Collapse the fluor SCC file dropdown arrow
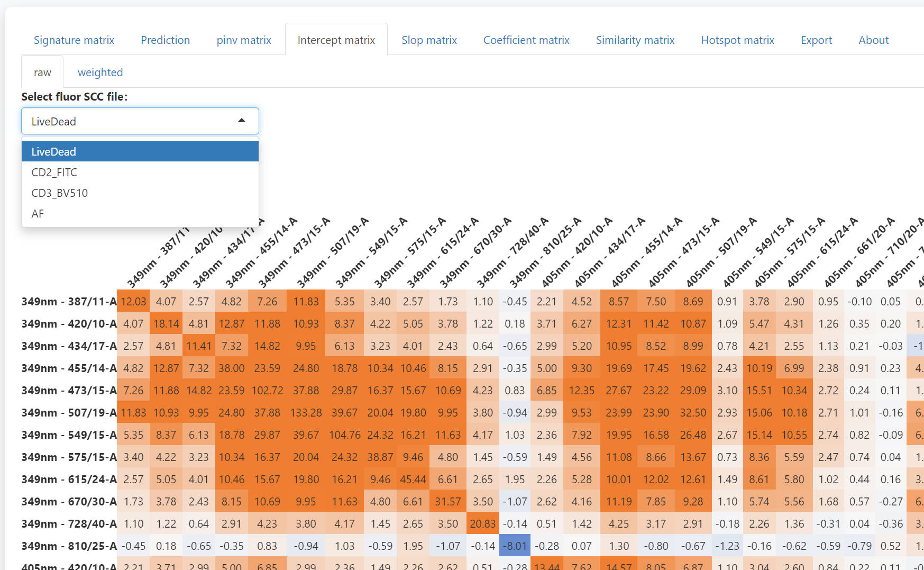 click(x=241, y=121)
